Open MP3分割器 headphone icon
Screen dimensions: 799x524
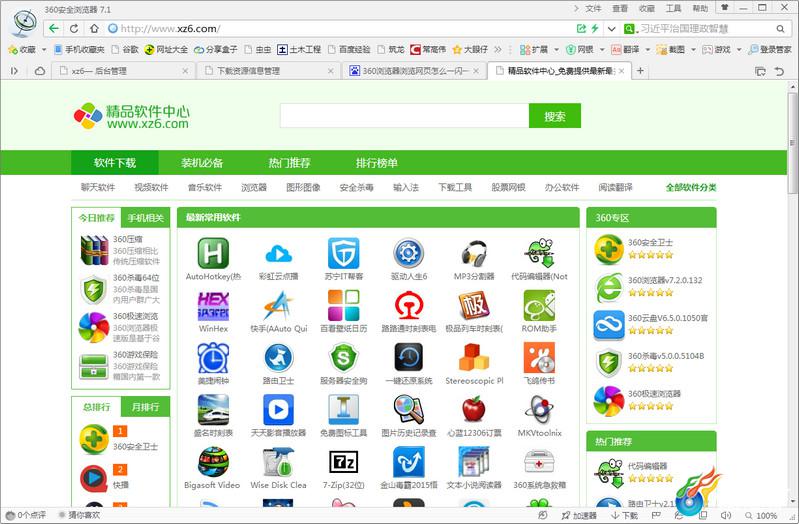click(x=474, y=253)
